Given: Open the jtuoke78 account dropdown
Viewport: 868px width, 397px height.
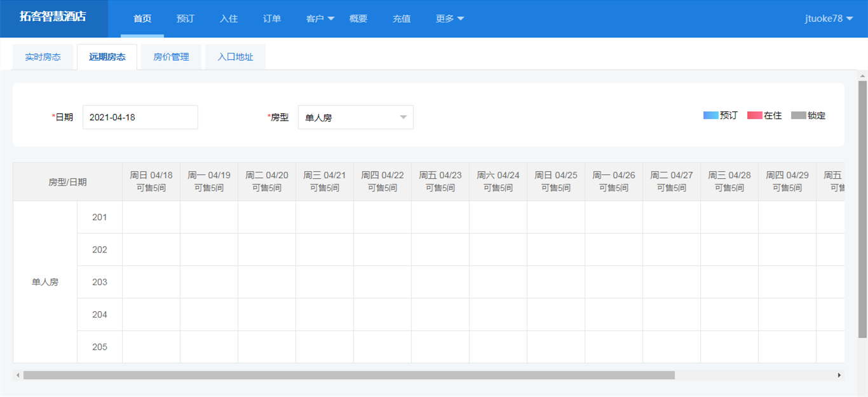Looking at the screenshot, I should pyautogui.click(x=829, y=18).
